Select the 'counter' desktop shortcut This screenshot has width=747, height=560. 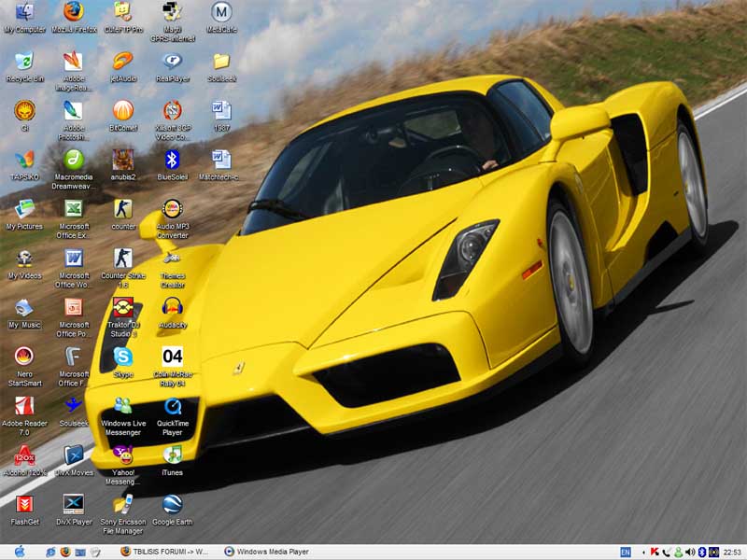tap(123, 215)
